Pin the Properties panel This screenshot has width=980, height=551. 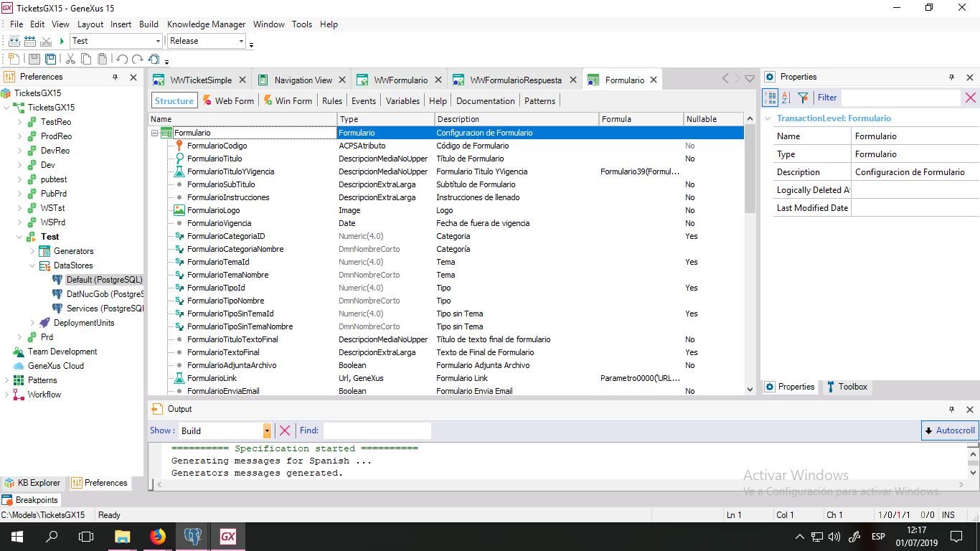click(x=952, y=77)
